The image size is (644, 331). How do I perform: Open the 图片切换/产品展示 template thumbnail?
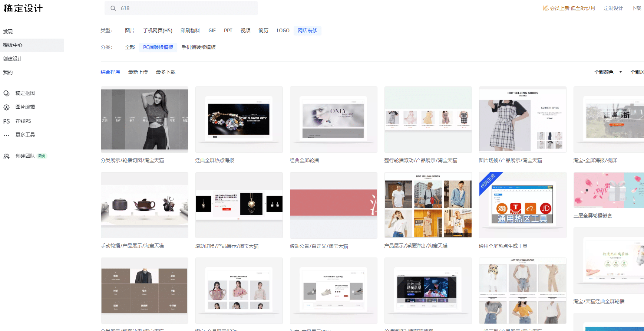click(x=523, y=119)
